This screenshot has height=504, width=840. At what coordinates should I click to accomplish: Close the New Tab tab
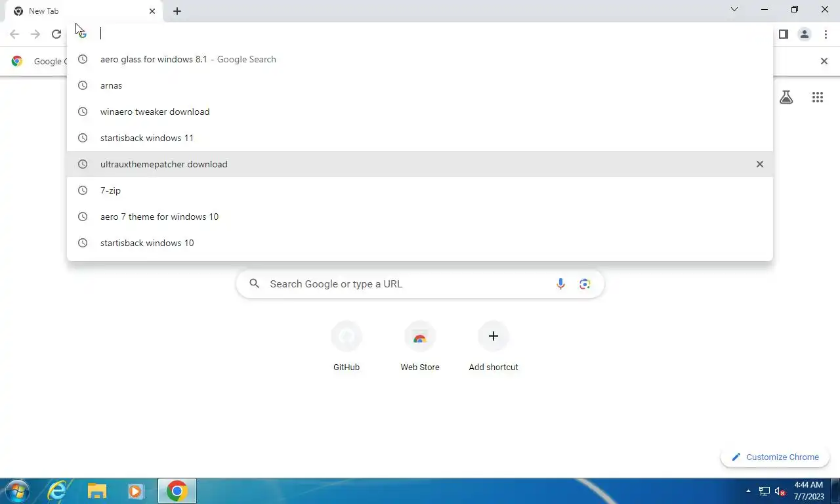152,11
